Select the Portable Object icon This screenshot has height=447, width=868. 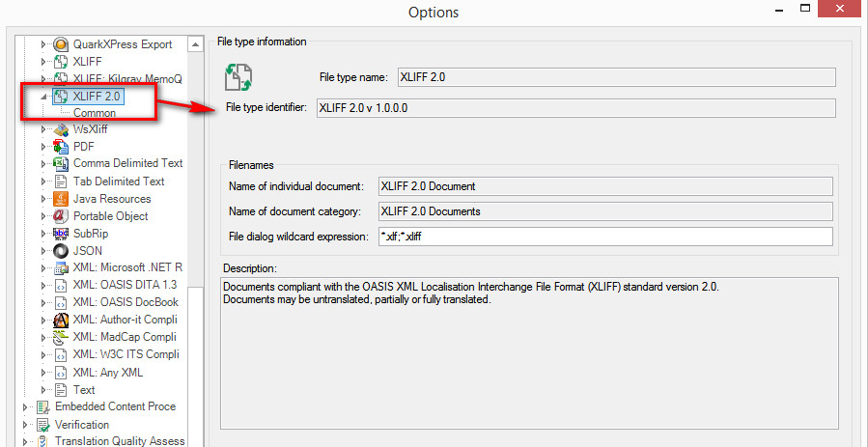60,215
